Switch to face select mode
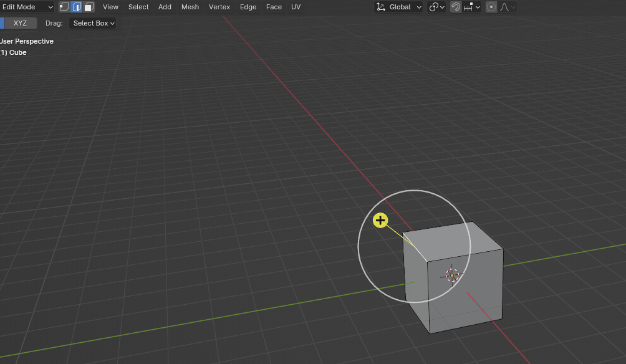Viewport: 626px width, 364px height. (x=89, y=7)
